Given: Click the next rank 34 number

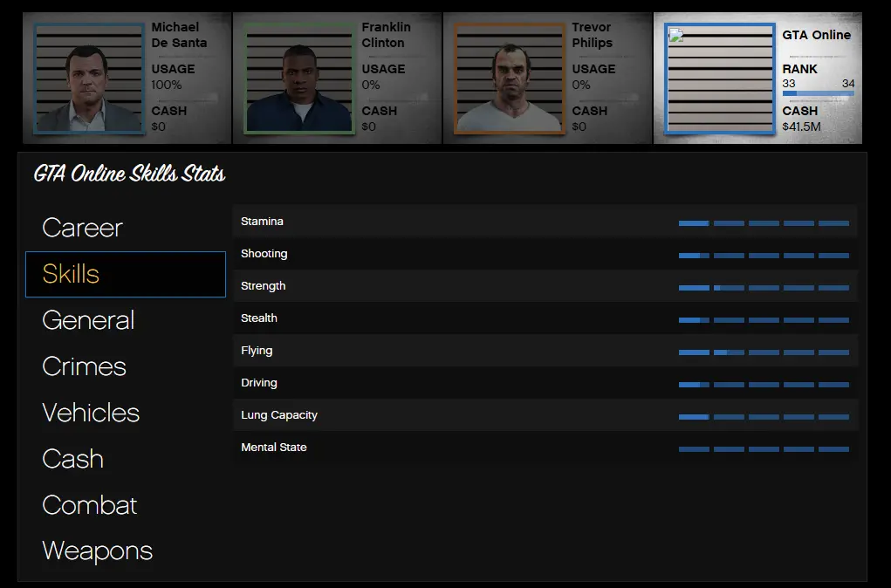Looking at the screenshot, I should click(x=848, y=84).
